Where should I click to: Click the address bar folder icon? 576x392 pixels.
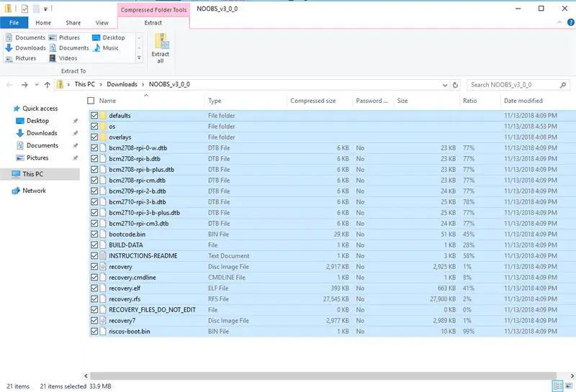coord(60,84)
